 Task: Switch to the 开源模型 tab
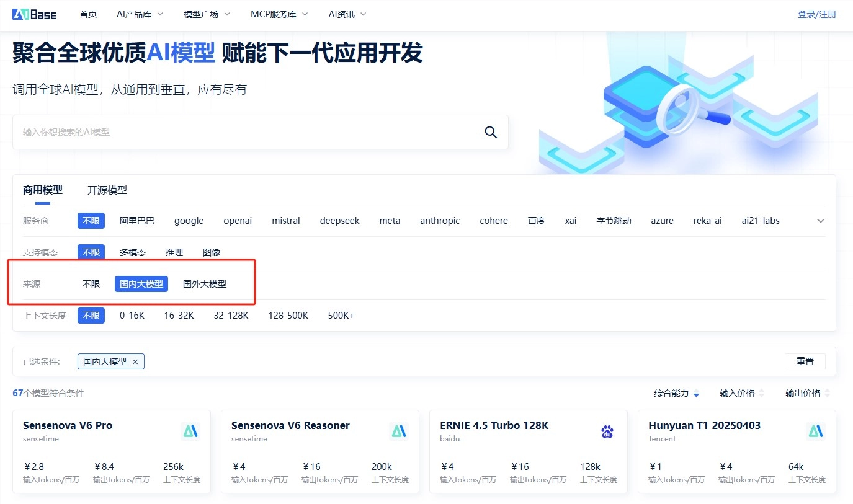[x=107, y=190]
